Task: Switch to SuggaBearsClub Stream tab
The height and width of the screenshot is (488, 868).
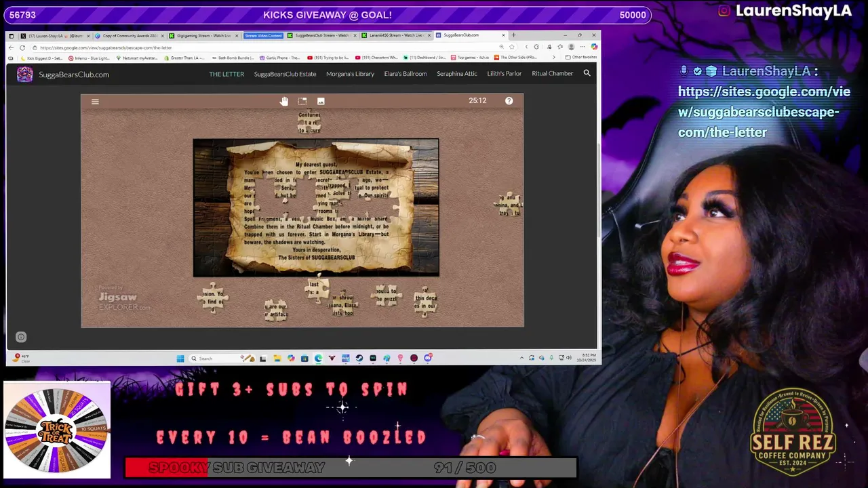Action: click(x=321, y=35)
